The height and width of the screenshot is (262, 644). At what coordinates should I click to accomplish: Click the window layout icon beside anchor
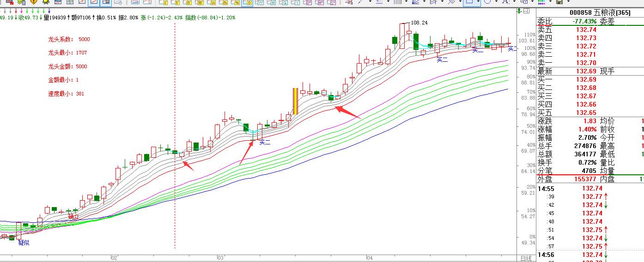[527, 11]
